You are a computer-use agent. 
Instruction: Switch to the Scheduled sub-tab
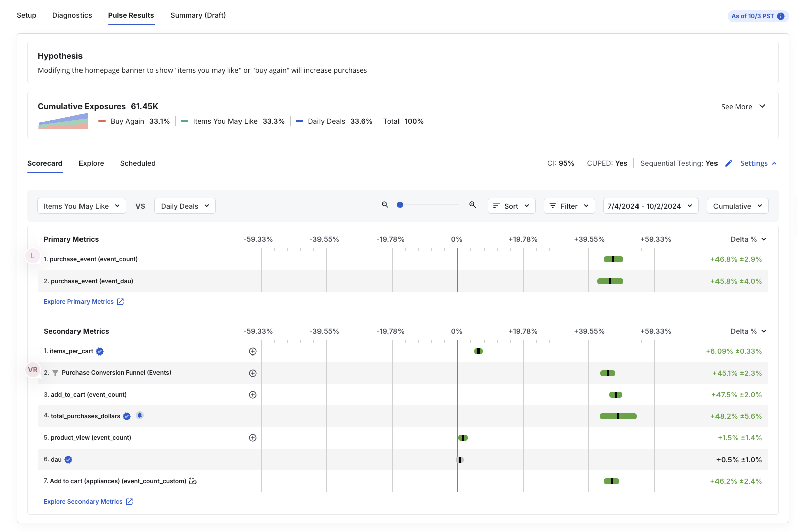pyautogui.click(x=138, y=163)
